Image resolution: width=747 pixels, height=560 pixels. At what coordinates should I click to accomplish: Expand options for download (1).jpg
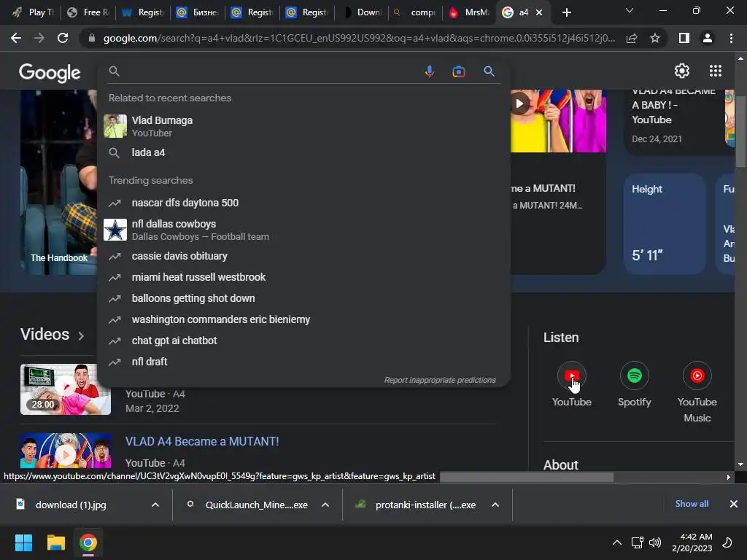[155, 505]
